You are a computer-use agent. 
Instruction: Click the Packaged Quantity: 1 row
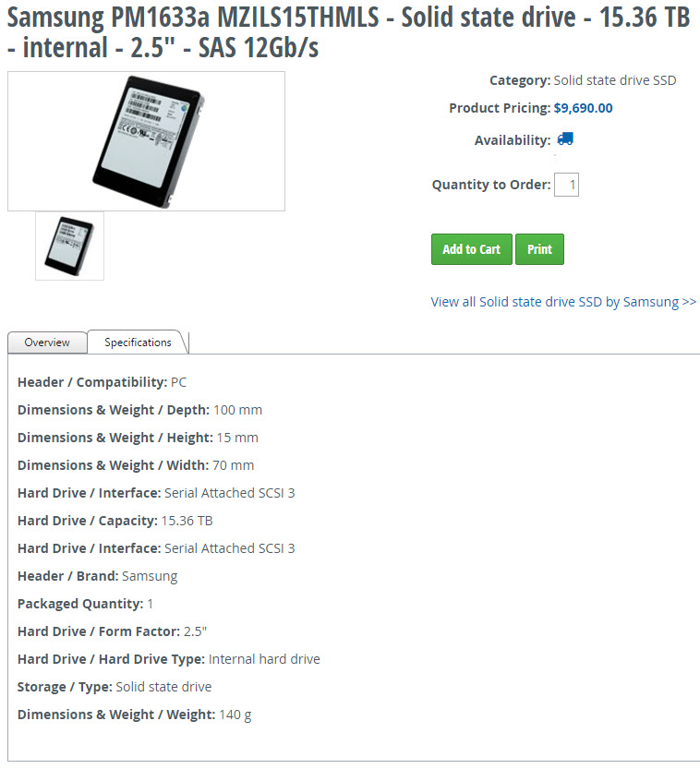pyautogui.click(x=86, y=604)
